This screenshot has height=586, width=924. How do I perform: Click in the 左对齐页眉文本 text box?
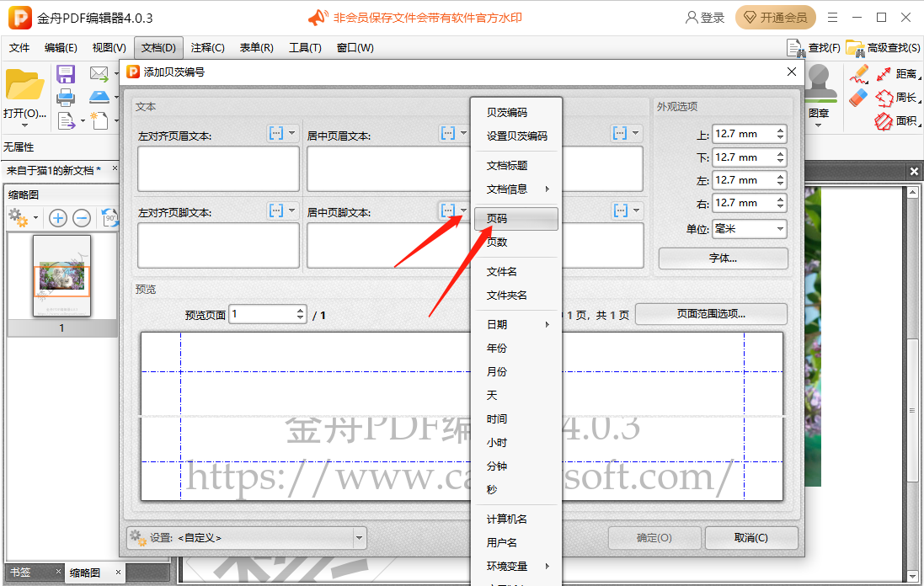219,168
